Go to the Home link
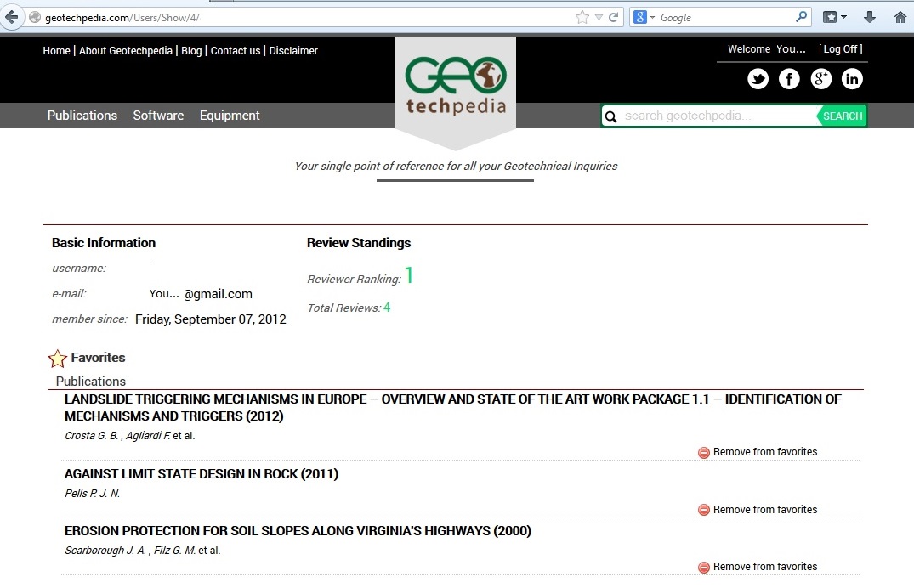This screenshot has height=588, width=914. [x=57, y=51]
